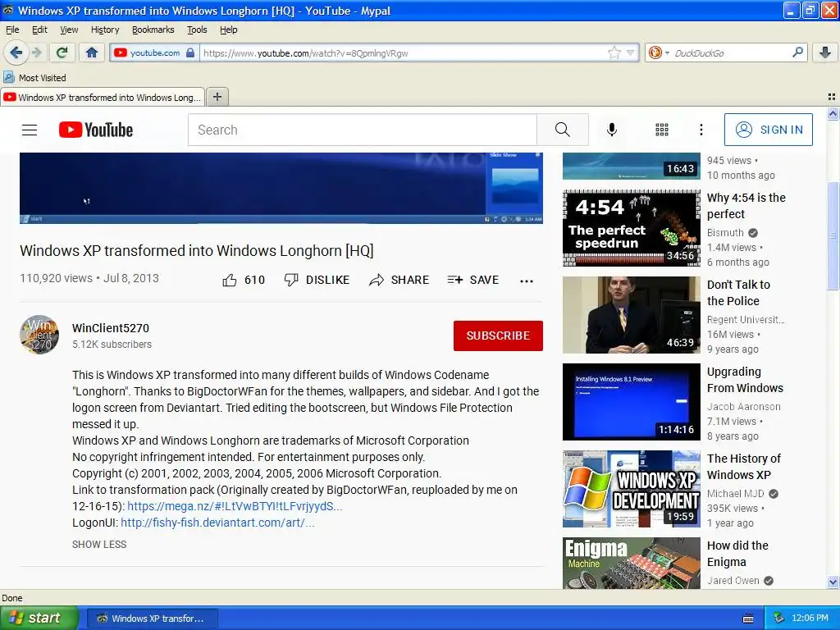This screenshot has width=840, height=630.
Task: Open 'Upgrading From Windows' video title
Action: tap(745, 380)
